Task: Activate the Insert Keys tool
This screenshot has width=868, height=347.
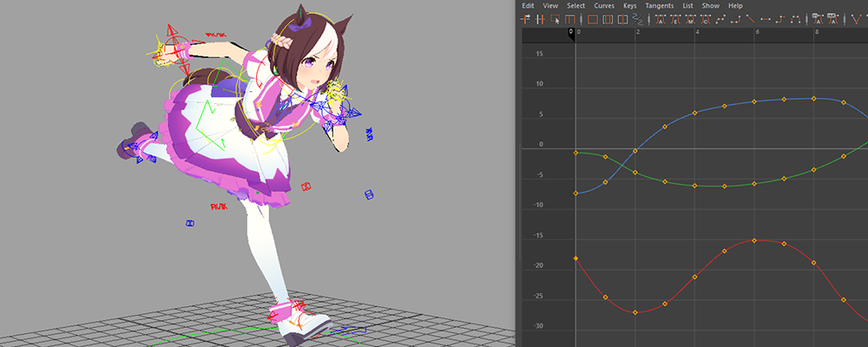Action: tap(540, 19)
